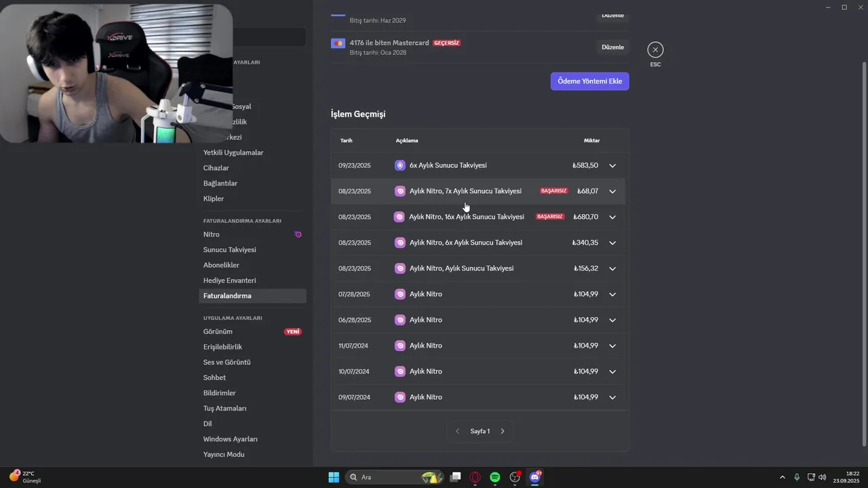This screenshot has width=868, height=488.
Task: Open the weather widget showing 22°C
Action: point(25,476)
